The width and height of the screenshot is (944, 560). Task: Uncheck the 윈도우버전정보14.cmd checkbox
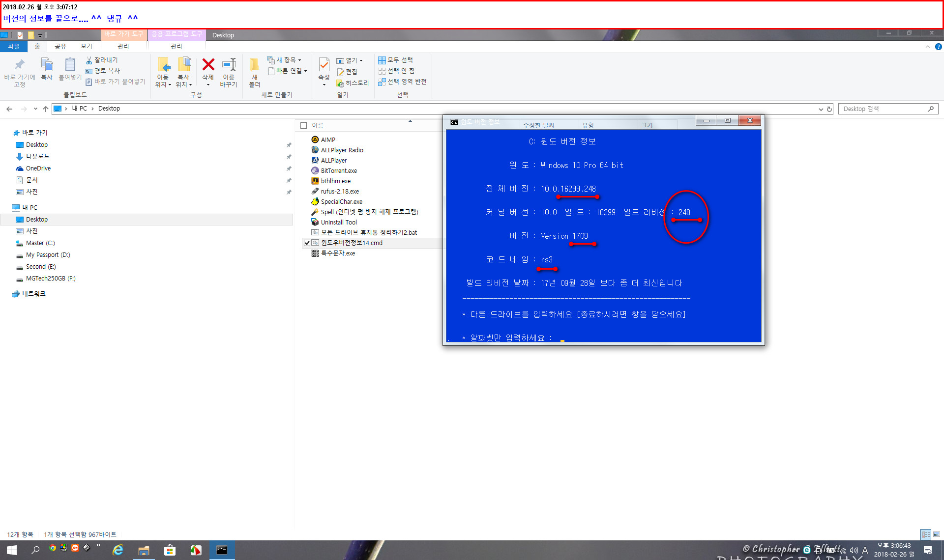pyautogui.click(x=307, y=243)
